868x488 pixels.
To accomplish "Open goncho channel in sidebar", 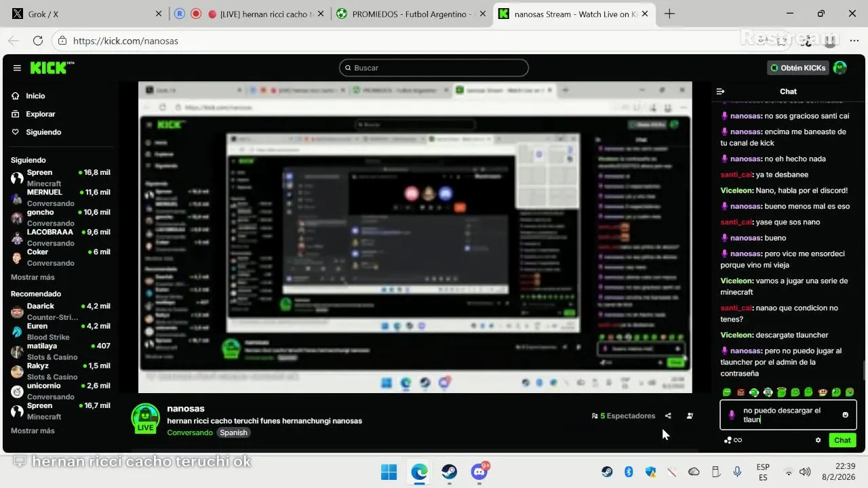I will [x=60, y=218].
